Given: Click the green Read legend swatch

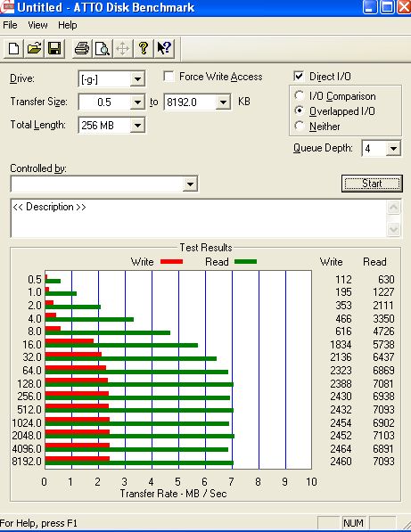Looking at the screenshot, I should tap(245, 262).
